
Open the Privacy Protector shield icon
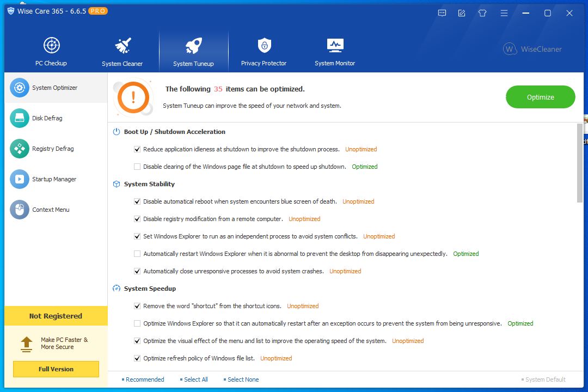[x=265, y=45]
